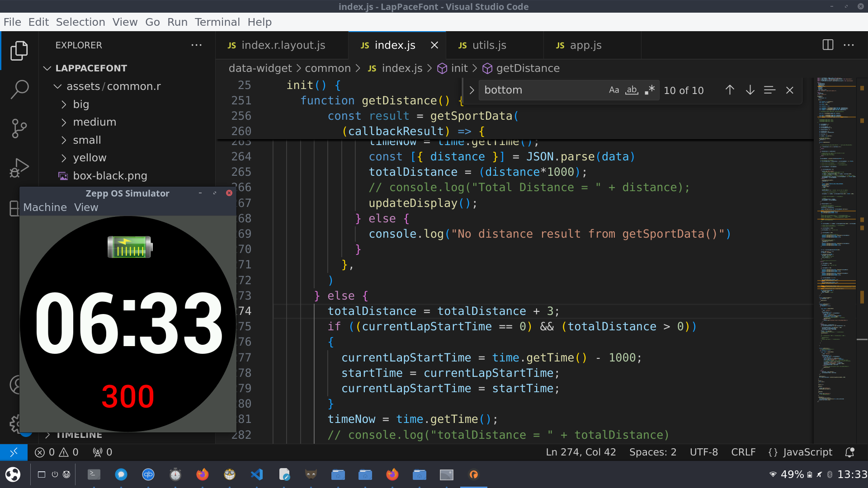Toggle Match Case in find widget
Screen dimensions: 868x488
click(613, 90)
